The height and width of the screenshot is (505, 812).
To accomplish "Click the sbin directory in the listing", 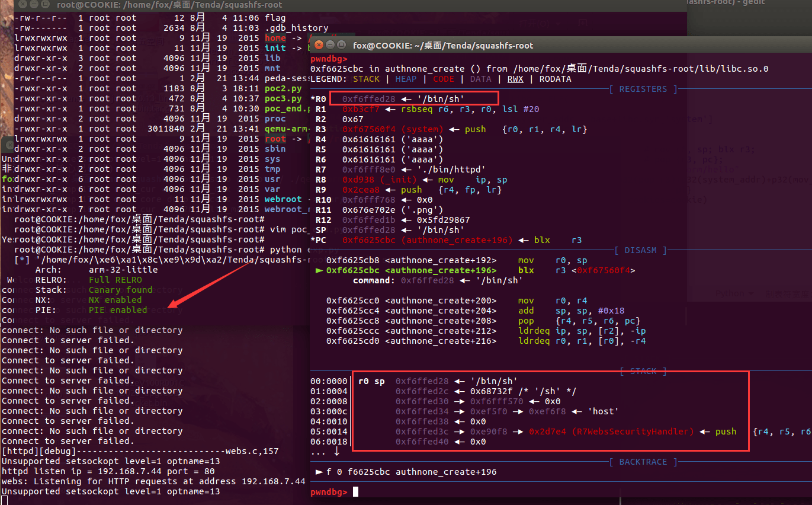I will click(x=275, y=149).
